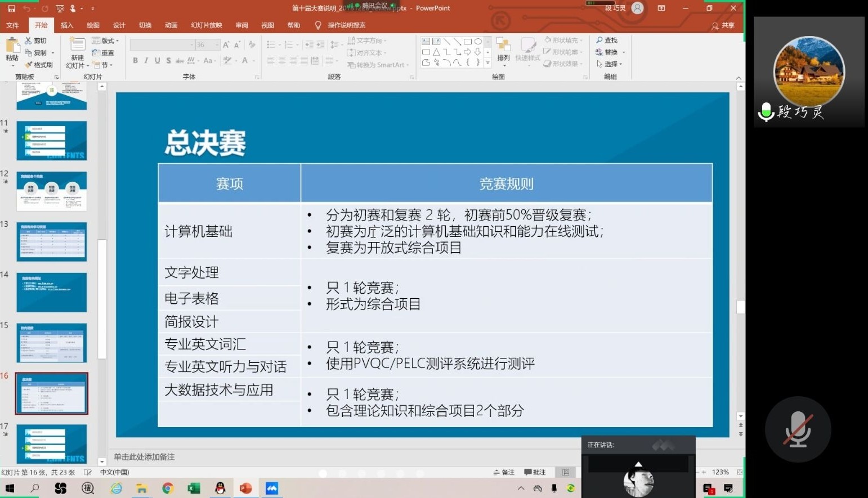The width and height of the screenshot is (868, 498).
Task: Open the Arrange (排列) tool
Action: [x=503, y=50]
